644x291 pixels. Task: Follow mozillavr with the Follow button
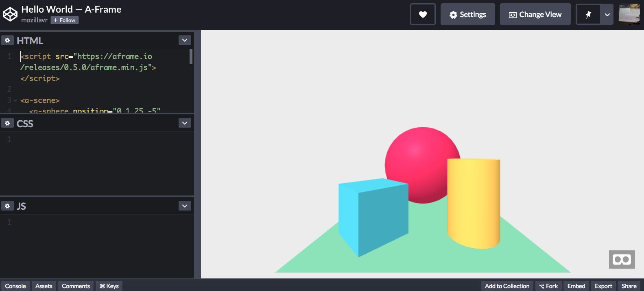click(65, 20)
